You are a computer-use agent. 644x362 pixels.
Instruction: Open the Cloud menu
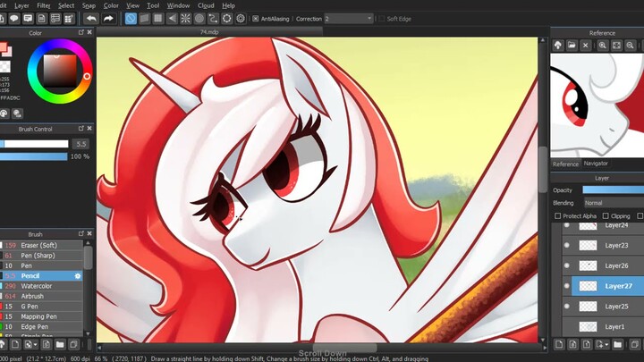click(206, 5)
